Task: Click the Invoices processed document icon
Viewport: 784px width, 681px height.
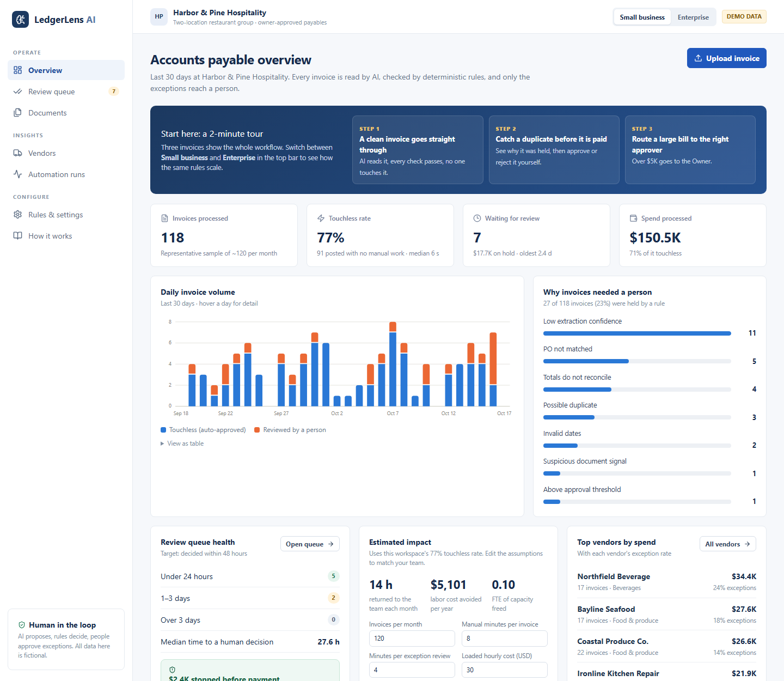Action: pos(164,218)
